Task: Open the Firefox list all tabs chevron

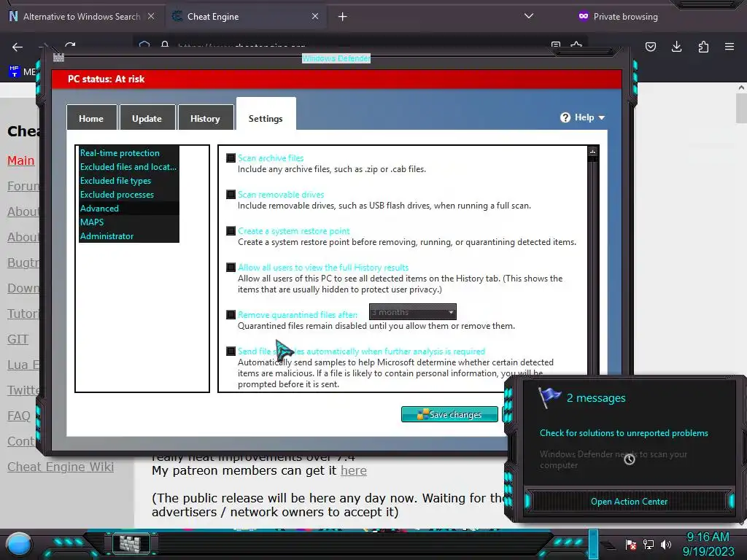Action: [x=528, y=16]
